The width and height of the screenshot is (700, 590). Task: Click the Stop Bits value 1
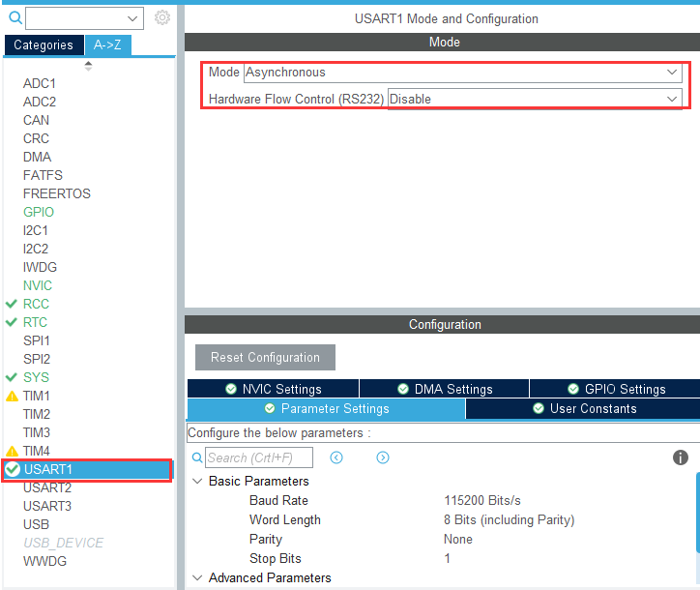(447, 558)
